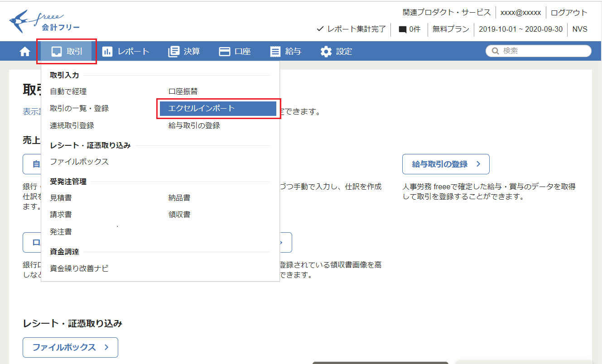602x364 pixels.
Task: Click the search field 検索
Action: point(539,51)
